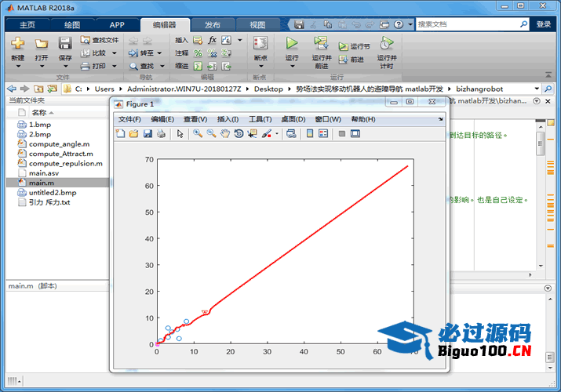The image size is (561, 392).
Task: Click the up one folder icon
Action: pyautogui.click(x=38, y=89)
